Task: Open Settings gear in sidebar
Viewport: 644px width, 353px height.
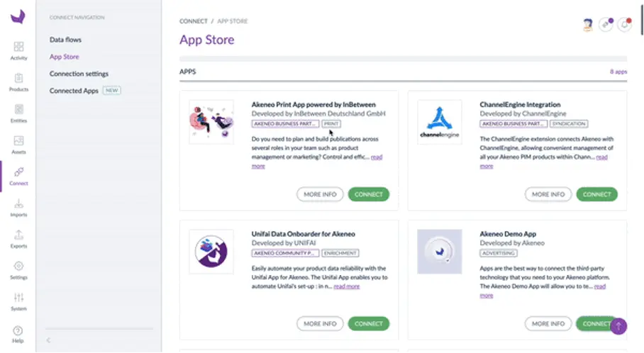Action: pyautogui.click(x=18, y=269)
